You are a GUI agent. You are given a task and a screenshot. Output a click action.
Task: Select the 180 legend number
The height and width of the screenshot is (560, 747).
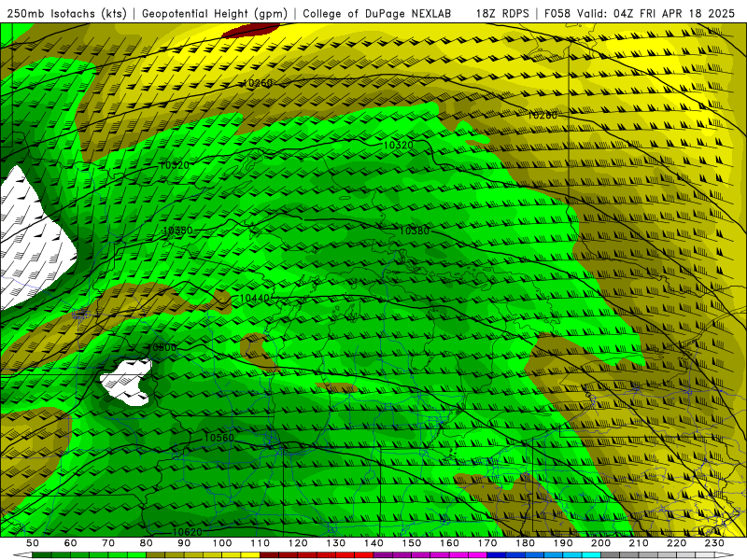point(525,543)
